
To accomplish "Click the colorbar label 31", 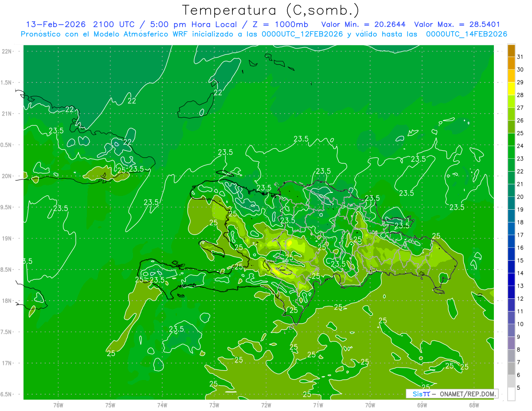I will click(520, 57).
